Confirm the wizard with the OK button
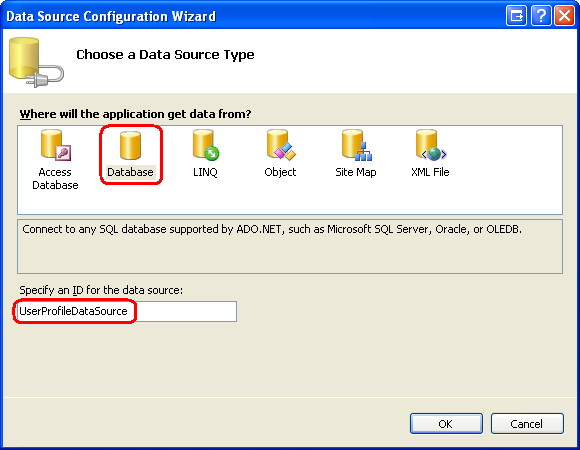580x450 pixels. tap(446, 424)
